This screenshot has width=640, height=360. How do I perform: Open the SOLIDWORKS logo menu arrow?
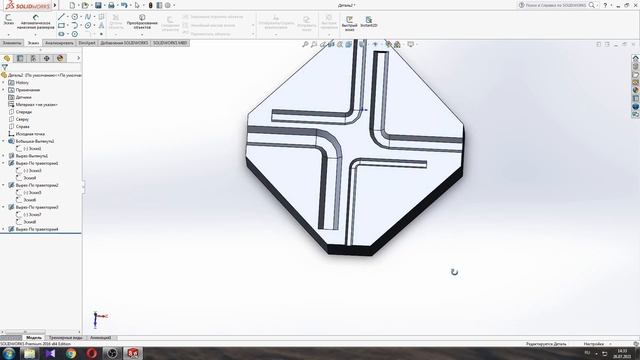coord(55,5)
